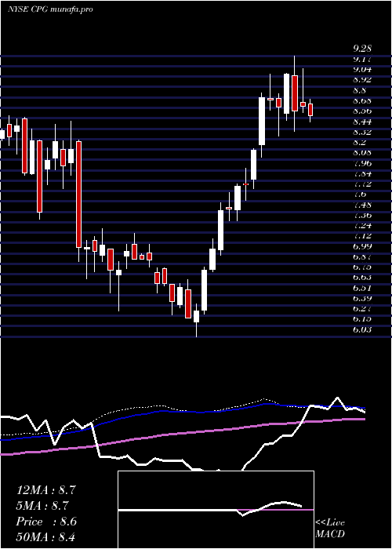Click the 8.44 price axis label

click(362, 122)
